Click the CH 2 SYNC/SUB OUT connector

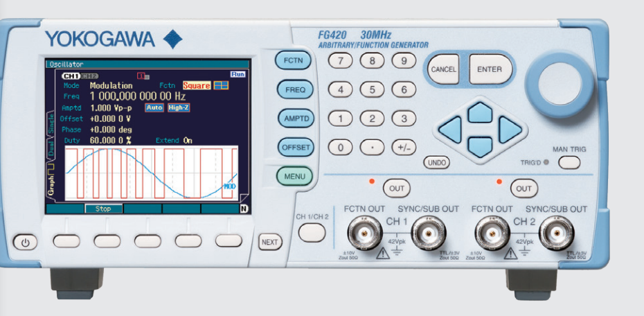point(557,233)
